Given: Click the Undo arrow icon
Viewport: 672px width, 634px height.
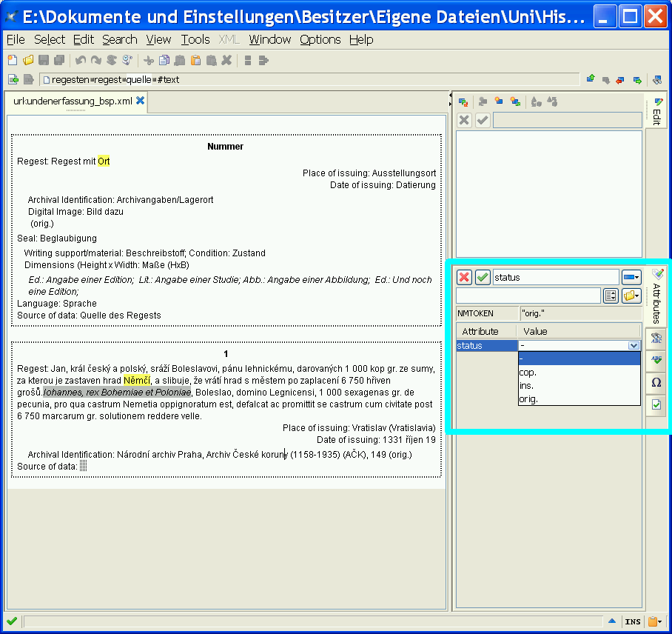Looking at the screenshot, I should tap(81, 61).
